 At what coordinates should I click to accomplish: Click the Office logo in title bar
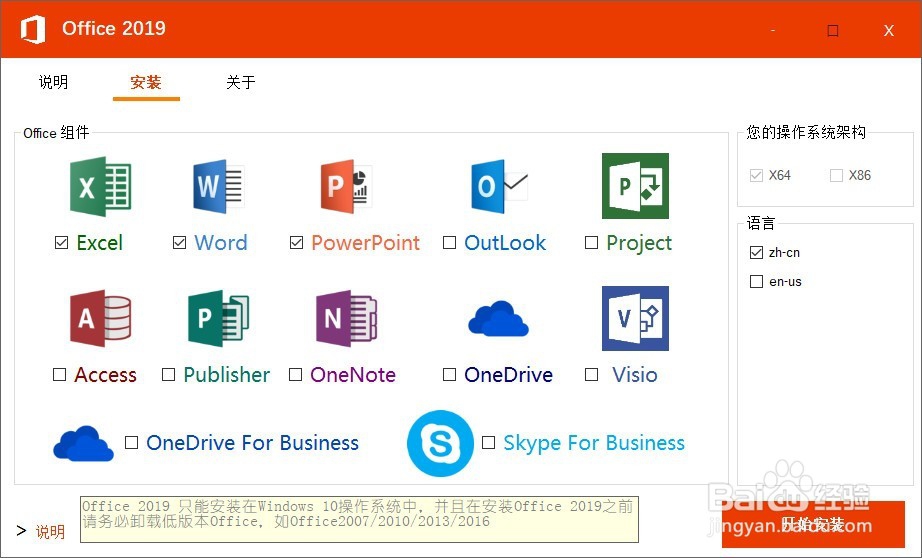click(x=33, y=29)
